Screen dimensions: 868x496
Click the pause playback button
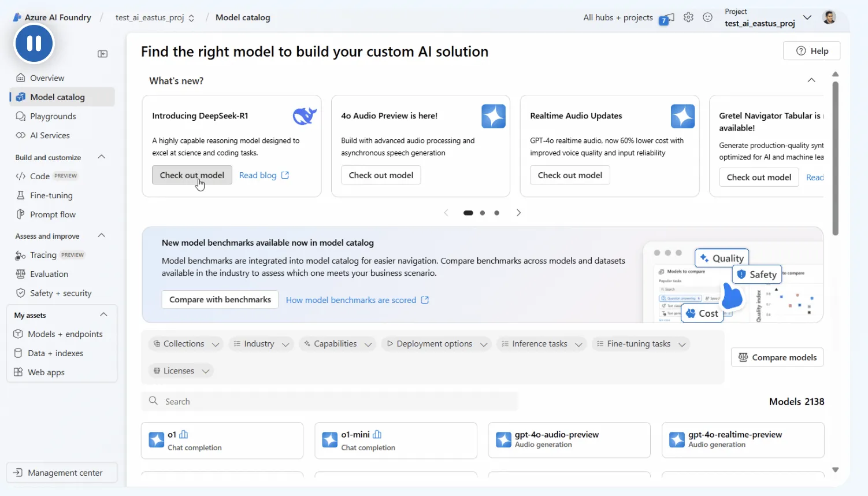pos(34,43)
